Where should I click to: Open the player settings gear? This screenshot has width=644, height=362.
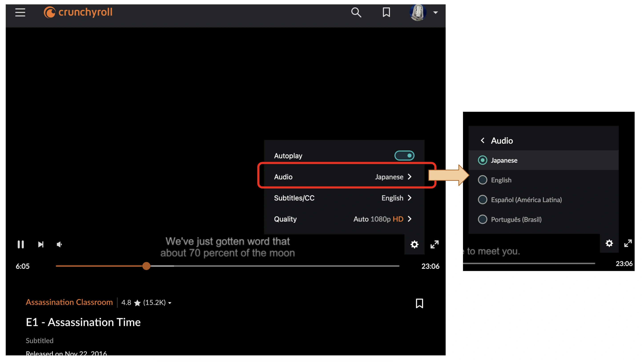414,245
